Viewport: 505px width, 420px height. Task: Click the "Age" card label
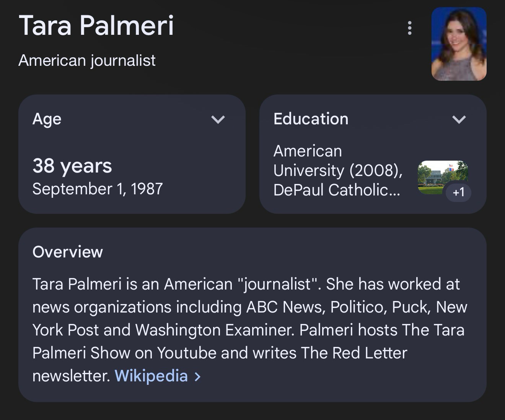click(47, 119)
